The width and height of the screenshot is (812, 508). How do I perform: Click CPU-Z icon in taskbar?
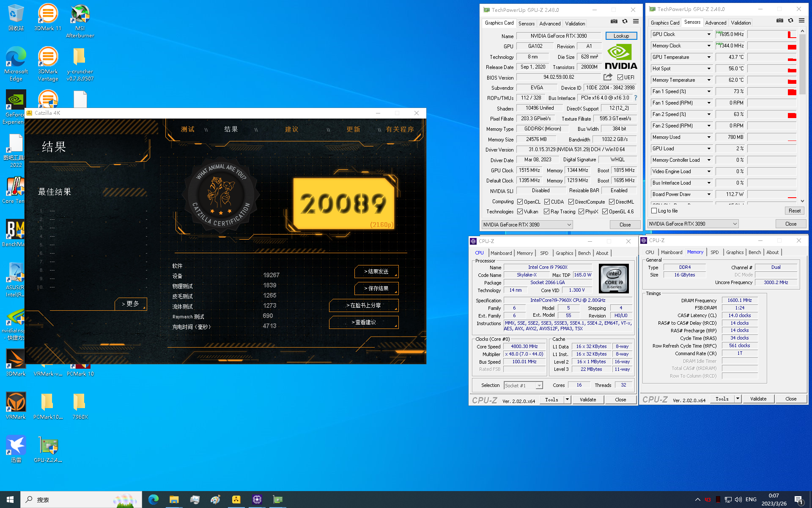257,500
